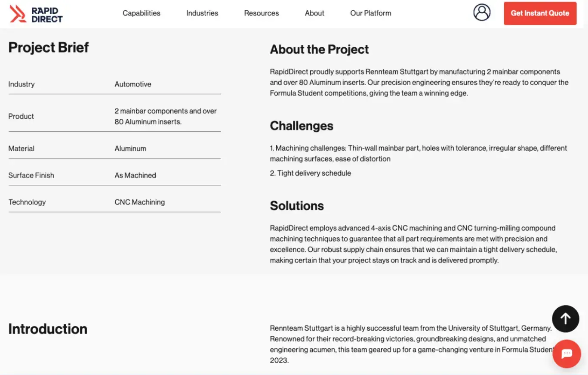This screenshot has height=375, width=588.
Task: Click the Automotive industry value
Action: 133,84
